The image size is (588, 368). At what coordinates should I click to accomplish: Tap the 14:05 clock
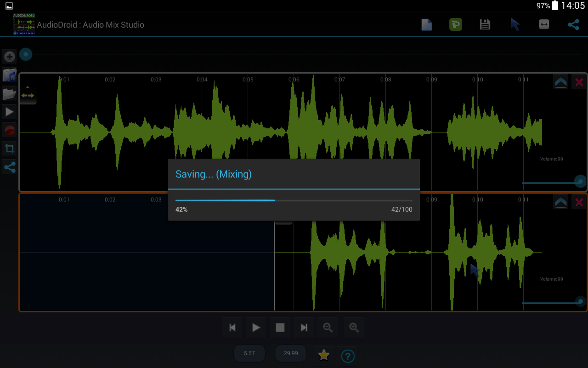tap(573, 6)
